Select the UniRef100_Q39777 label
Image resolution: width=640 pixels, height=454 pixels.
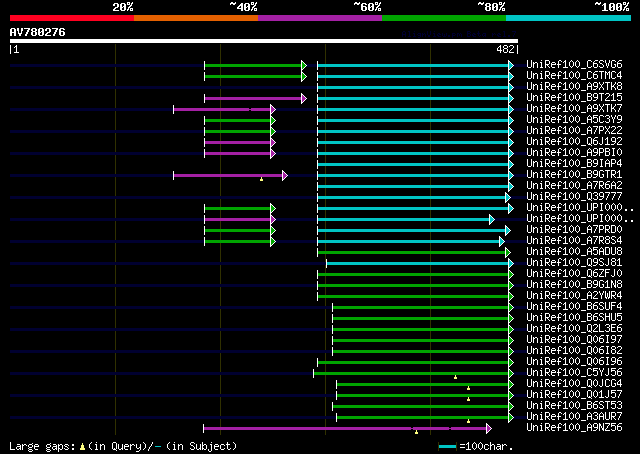coord(574,197)
